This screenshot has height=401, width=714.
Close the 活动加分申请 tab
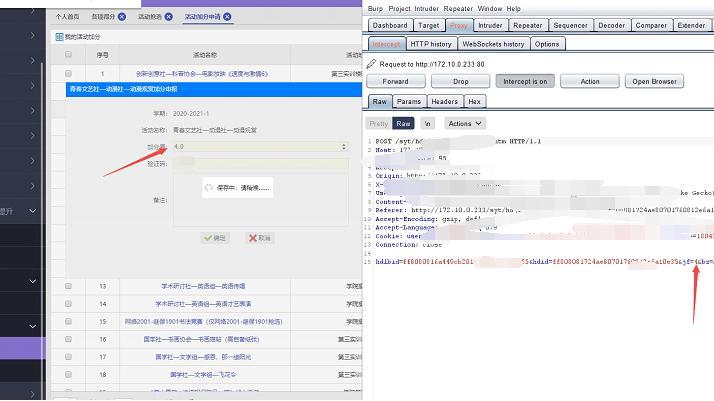[228, 17]
